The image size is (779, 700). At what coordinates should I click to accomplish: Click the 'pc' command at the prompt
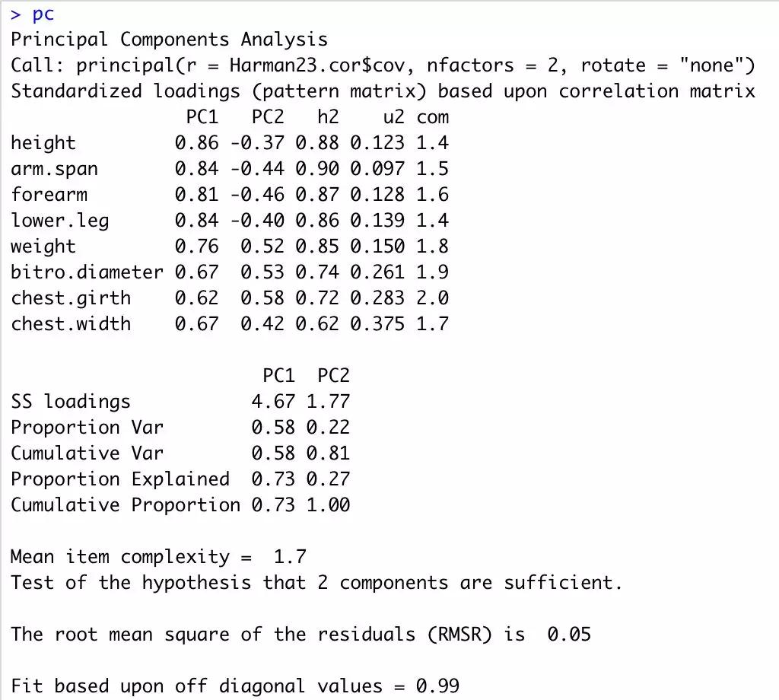[x=43, y=14]
